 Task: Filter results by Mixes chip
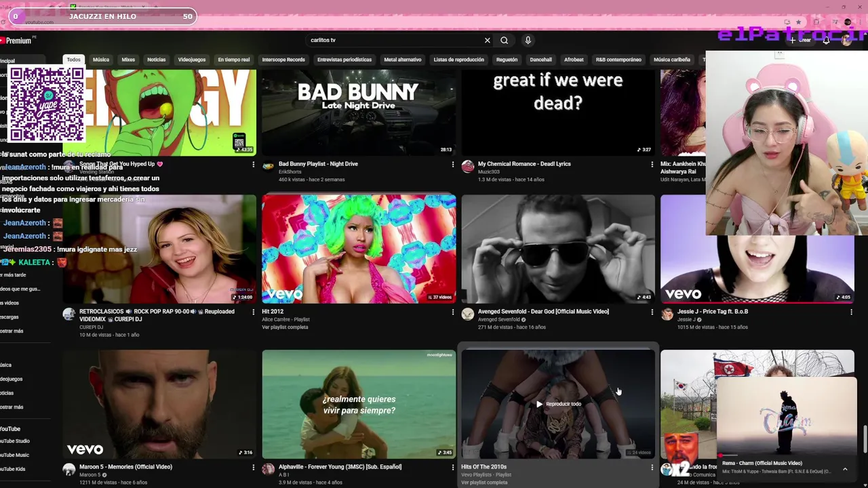(x=128, y=60)
